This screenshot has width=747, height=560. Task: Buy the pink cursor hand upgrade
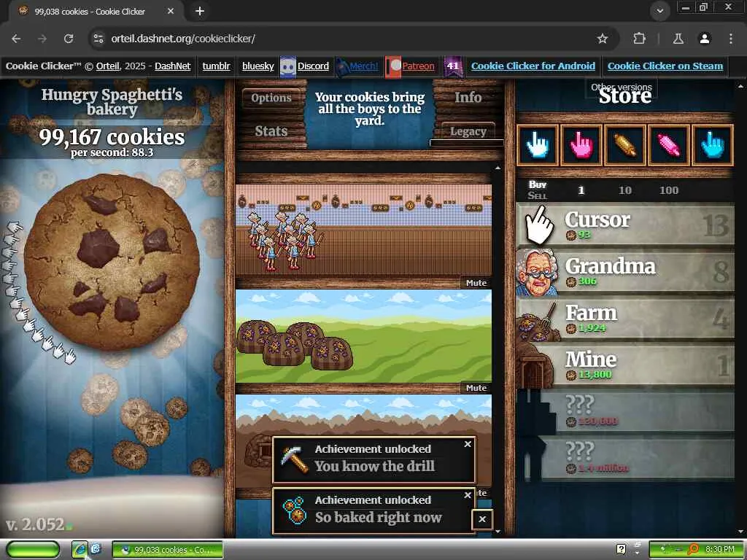581,145
